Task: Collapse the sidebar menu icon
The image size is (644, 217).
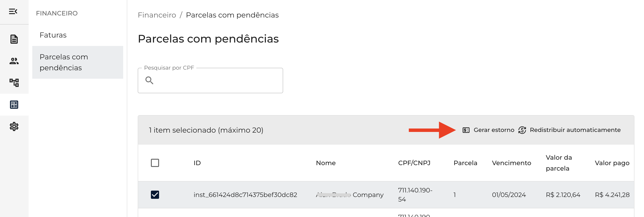Action: click(x=13, y=12)
